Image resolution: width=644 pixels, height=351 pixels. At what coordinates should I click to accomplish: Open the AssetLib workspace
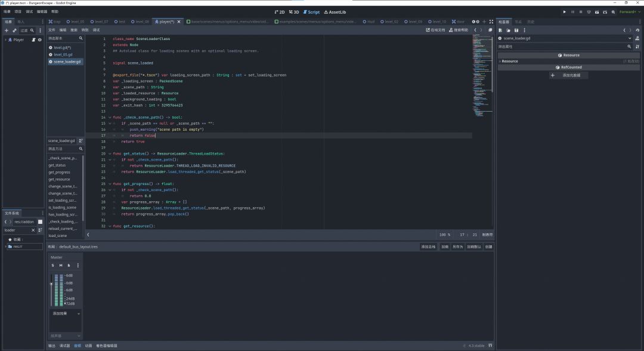335,12
